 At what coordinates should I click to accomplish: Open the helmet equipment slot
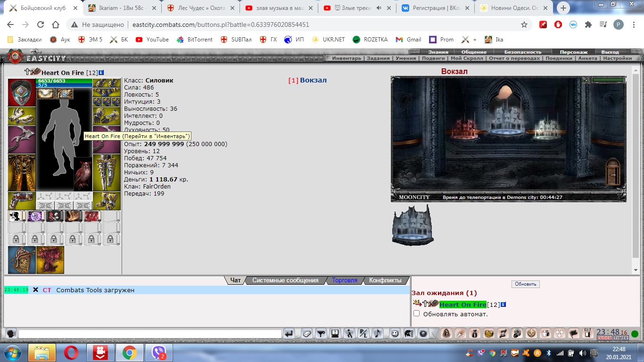tap(22, 92)
